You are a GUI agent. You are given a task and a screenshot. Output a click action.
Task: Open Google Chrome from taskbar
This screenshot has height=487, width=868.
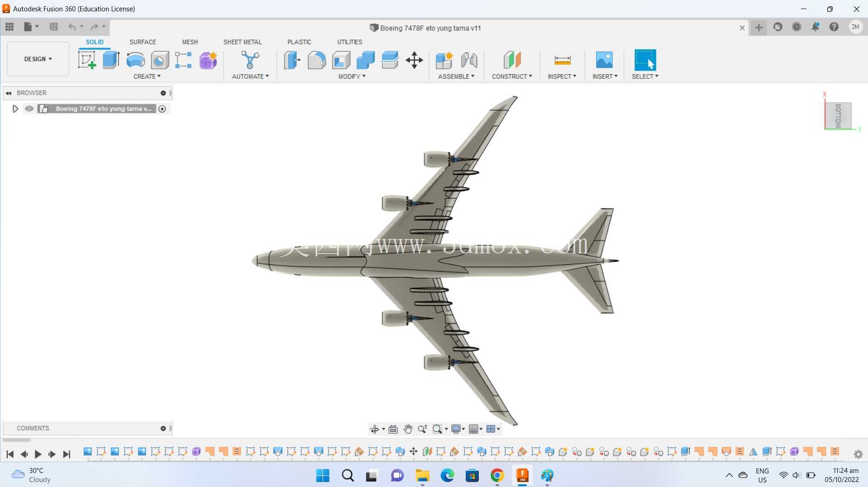point(497,475)
